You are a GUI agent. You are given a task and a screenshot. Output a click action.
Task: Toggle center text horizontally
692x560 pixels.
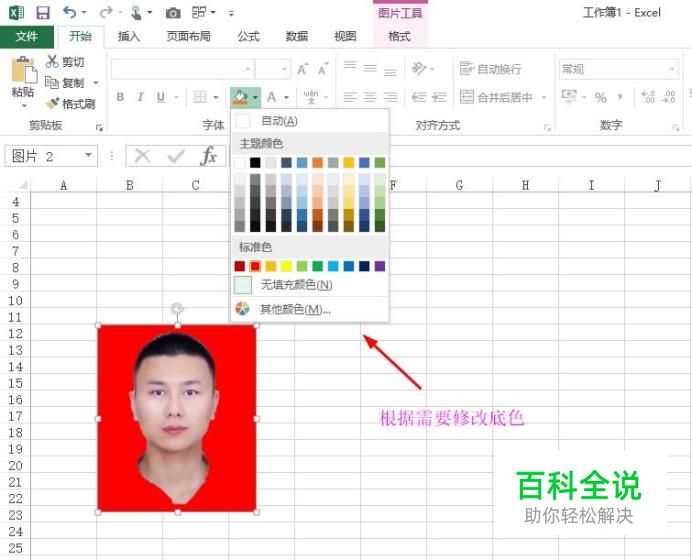click(370, 97)
